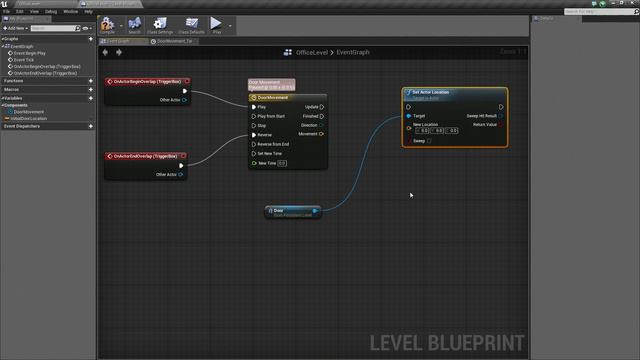Go back in graph navigation history
Viewport: 640px width, 360px height.
(105, 52)
